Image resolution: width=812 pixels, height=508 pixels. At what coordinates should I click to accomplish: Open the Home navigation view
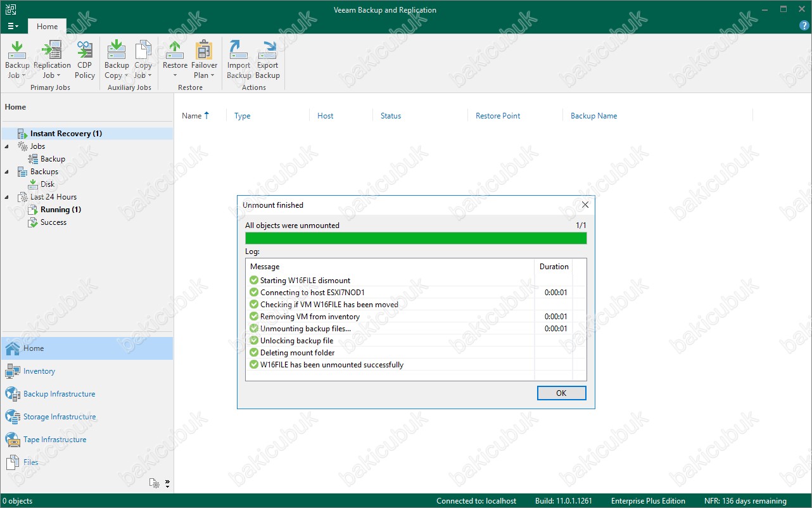pyautogui.click(x=87, y=348)
